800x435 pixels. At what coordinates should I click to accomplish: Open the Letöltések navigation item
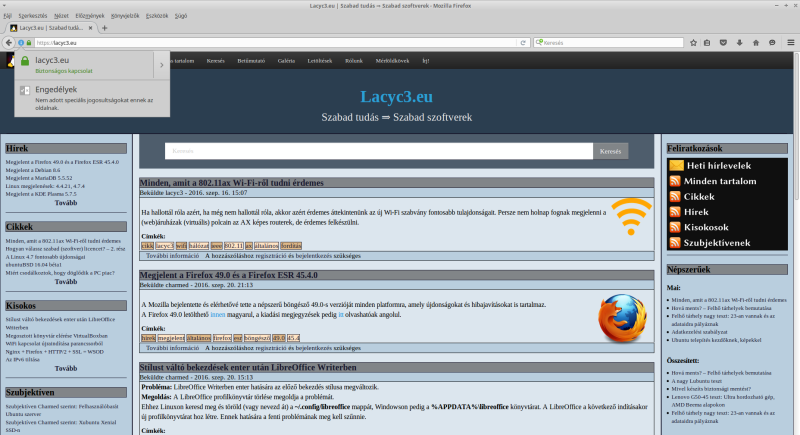[x=319, y=61]
